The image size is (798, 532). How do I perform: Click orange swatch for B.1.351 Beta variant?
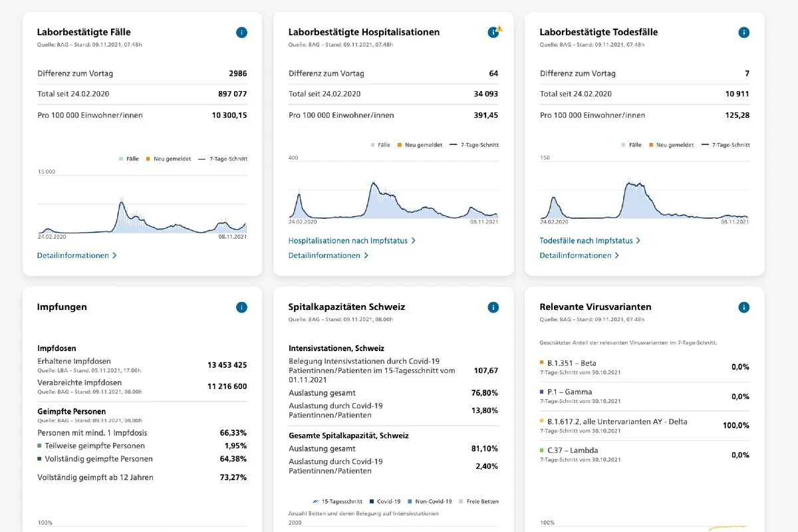point(542,363)
